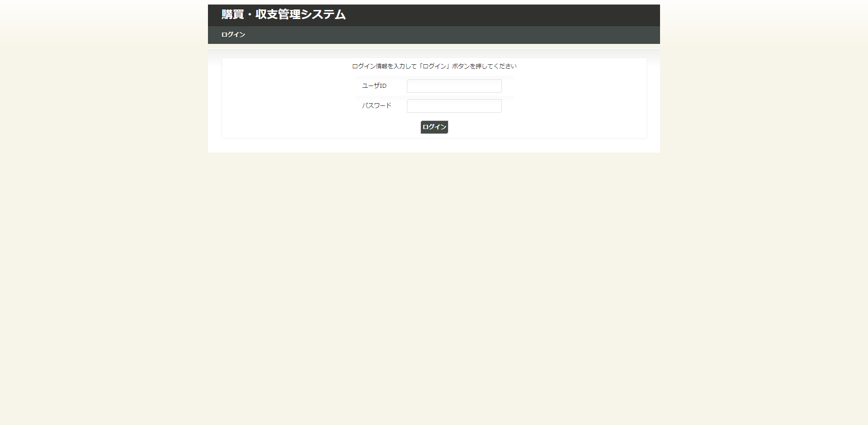The height and width of the screenshot is (425, 868).
Task: Click blank space left of ユーザID label
Action: click(x=289, y=86)
